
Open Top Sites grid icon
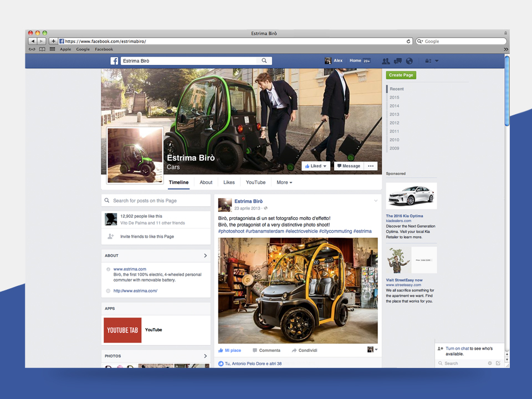click(x=52, y=49)
